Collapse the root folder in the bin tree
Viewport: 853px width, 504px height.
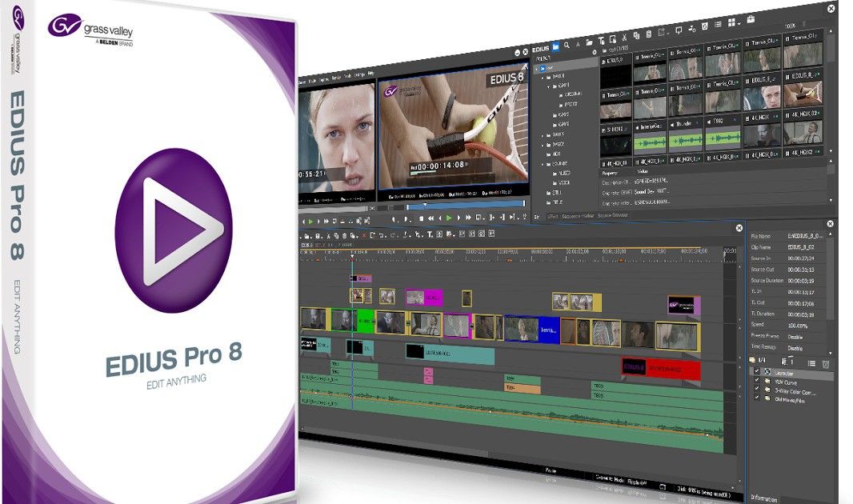pyautogui.click(x=536, y=69)
